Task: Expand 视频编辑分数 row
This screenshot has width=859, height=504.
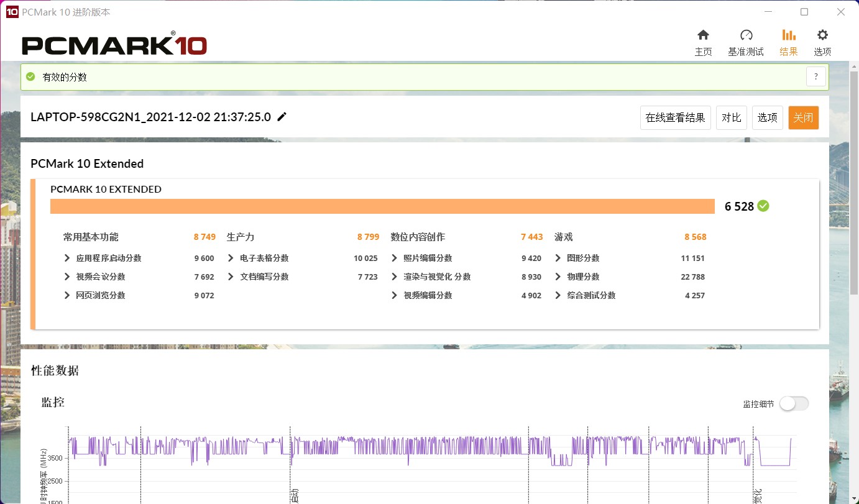Action: 394,295
